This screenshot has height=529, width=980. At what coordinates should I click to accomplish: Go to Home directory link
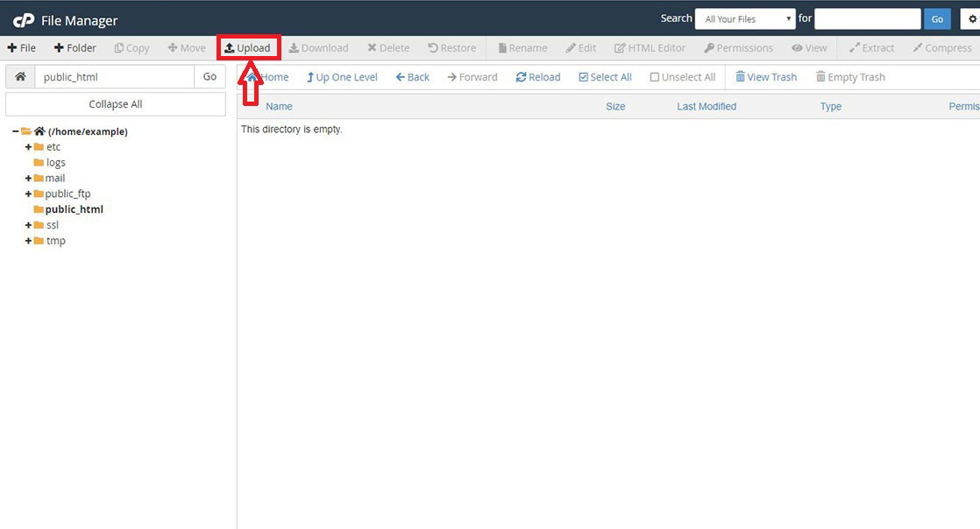click(268, 77)
